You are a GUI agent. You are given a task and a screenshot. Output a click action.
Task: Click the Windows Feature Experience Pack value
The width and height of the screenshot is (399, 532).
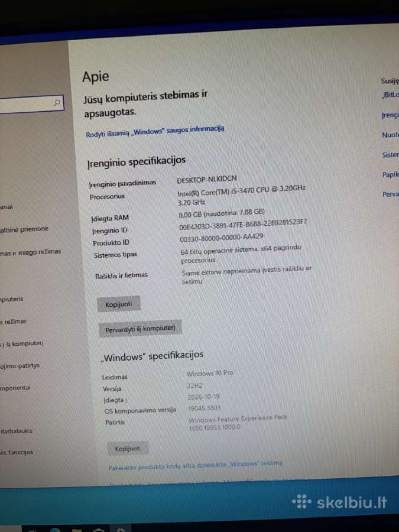(x=238, y=423)
